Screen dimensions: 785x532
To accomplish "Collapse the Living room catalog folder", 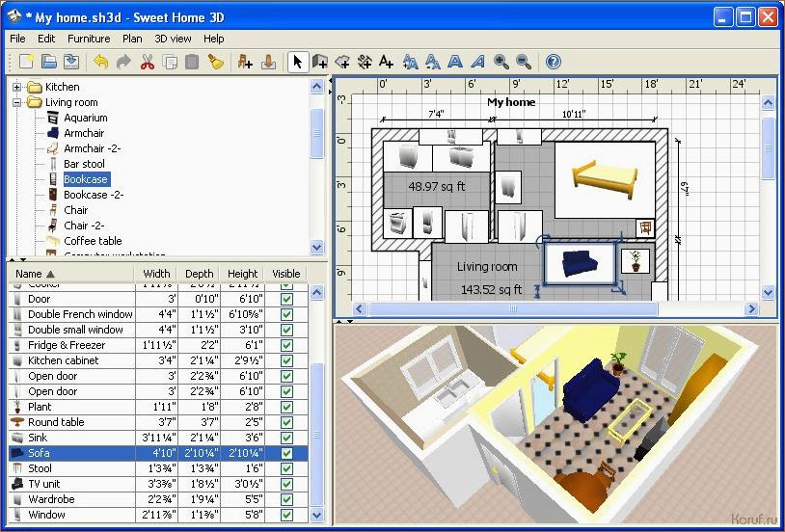I will pos(16,102).
